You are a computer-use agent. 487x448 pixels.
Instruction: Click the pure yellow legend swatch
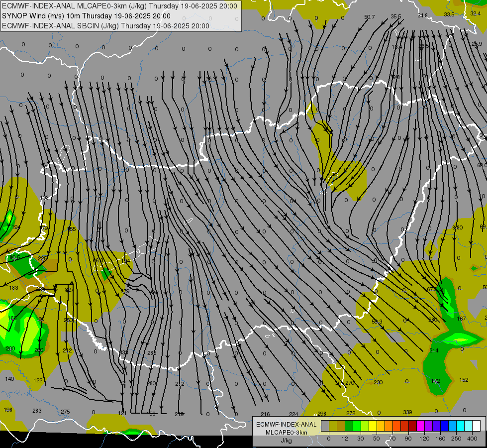[x=373, y=426]
